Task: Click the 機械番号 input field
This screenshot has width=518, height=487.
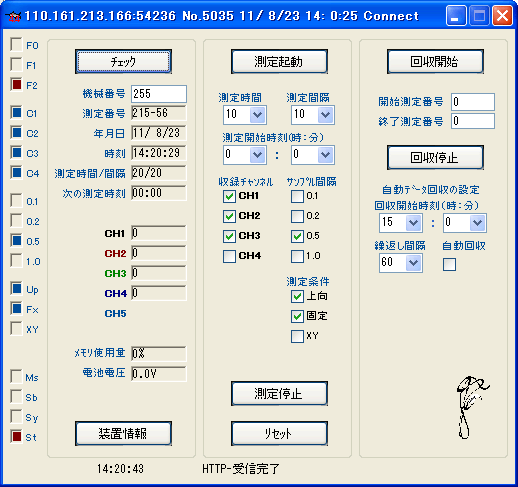Action: 159,94
